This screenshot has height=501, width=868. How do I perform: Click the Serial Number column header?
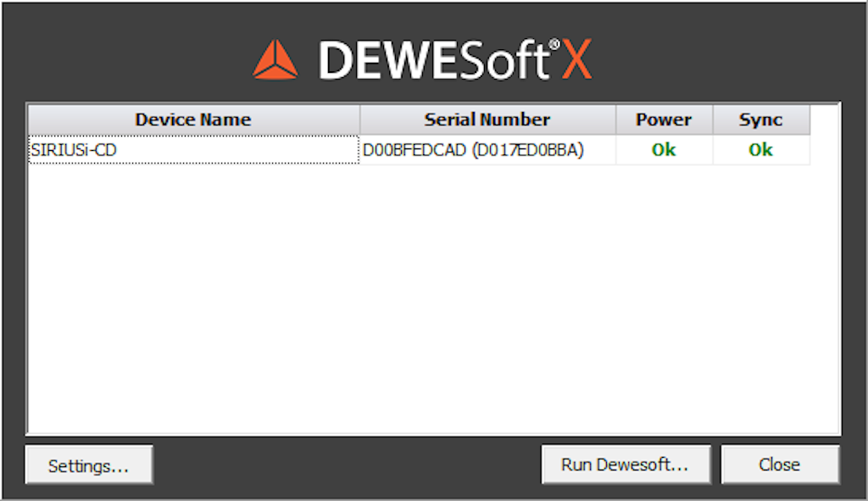click(x=487, y=120)
